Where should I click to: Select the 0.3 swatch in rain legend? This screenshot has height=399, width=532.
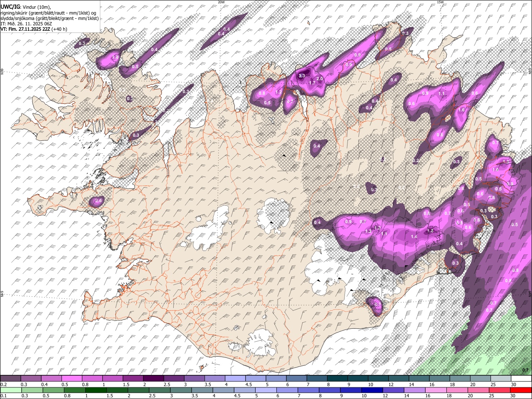(x=32, y=390)
